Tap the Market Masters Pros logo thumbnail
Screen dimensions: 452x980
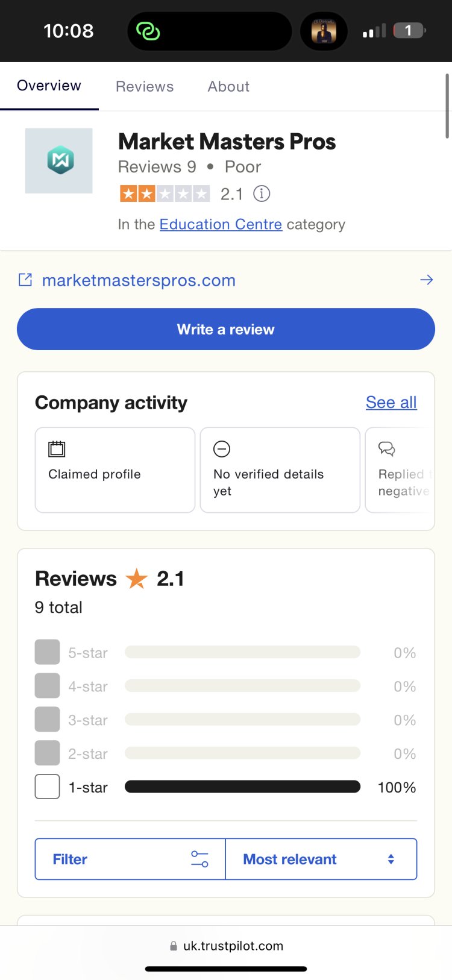(x=58, y=161)
